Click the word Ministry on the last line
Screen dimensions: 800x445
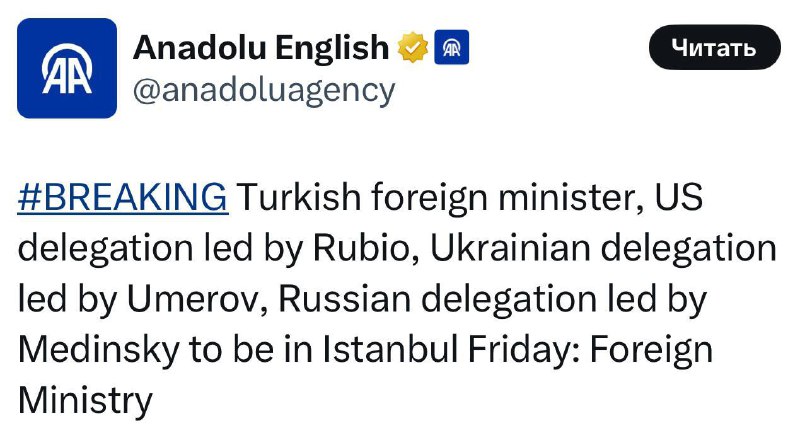(85, 401)
